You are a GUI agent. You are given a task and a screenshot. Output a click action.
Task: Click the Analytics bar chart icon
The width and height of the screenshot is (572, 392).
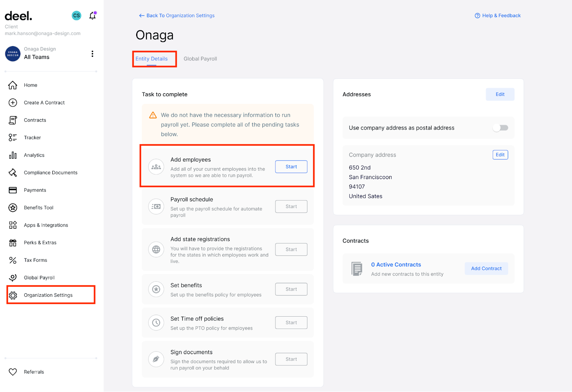(13, 155)
